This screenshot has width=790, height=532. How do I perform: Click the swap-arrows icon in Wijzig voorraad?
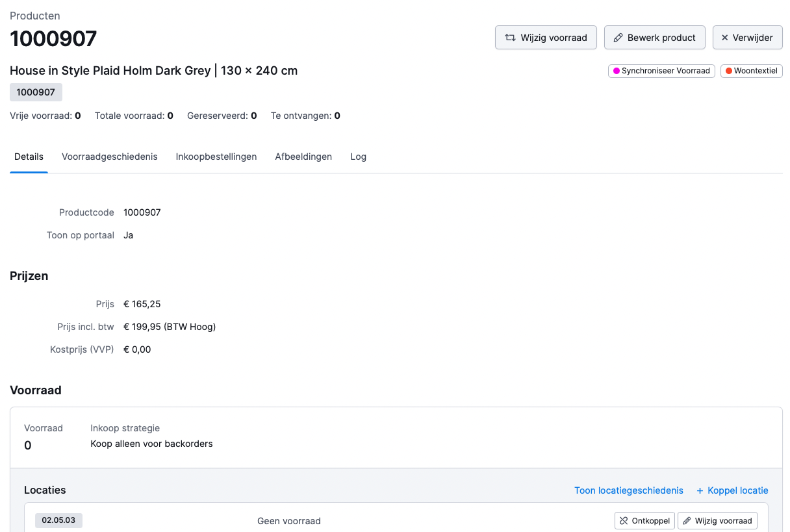tap(510, 38)
